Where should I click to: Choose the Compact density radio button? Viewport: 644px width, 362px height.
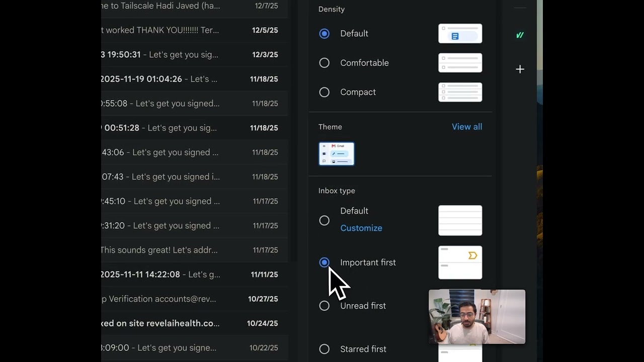pyautogui.click(x=325, y=92)
